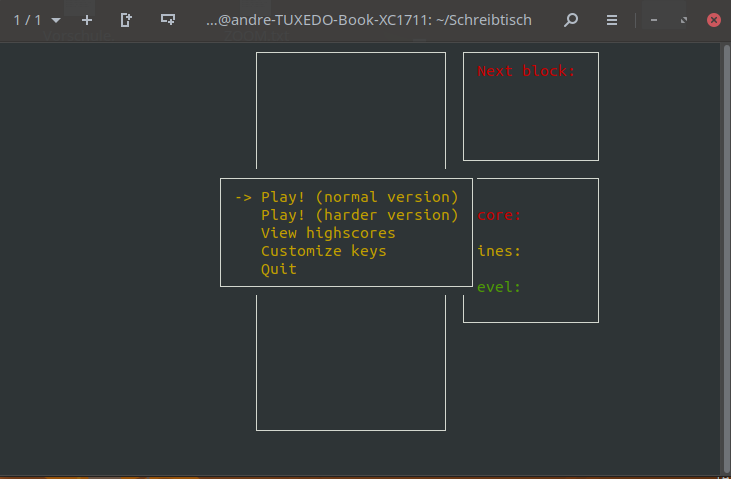Open the terminal search magnifier

571,20
